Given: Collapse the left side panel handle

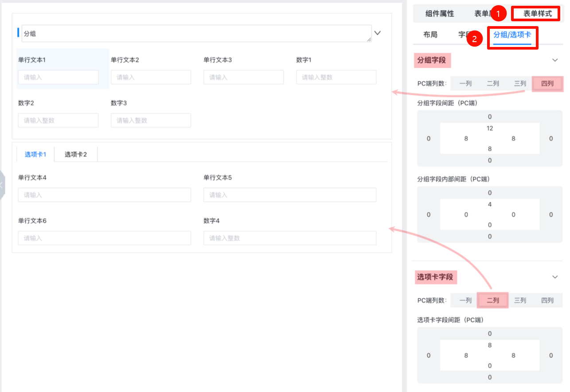Looking at the screenshot, I should (x=2, y=185).
